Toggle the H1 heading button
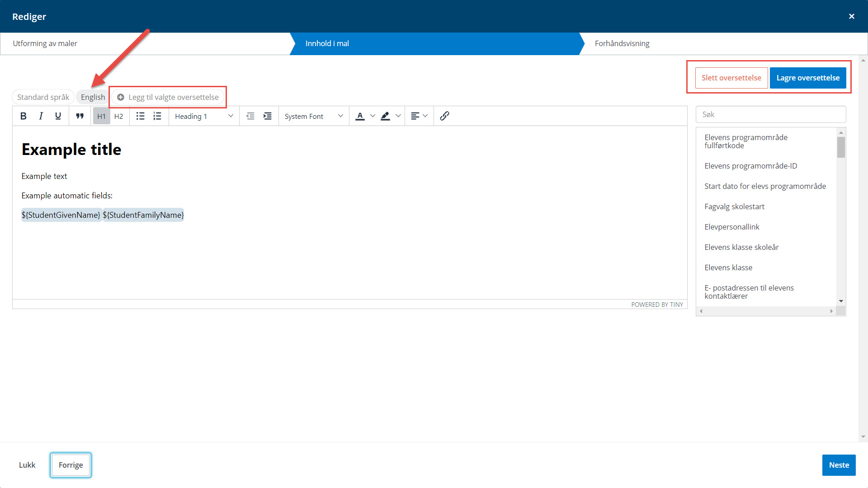The height and width of the screenshot is (488, 868). [101, 116]
